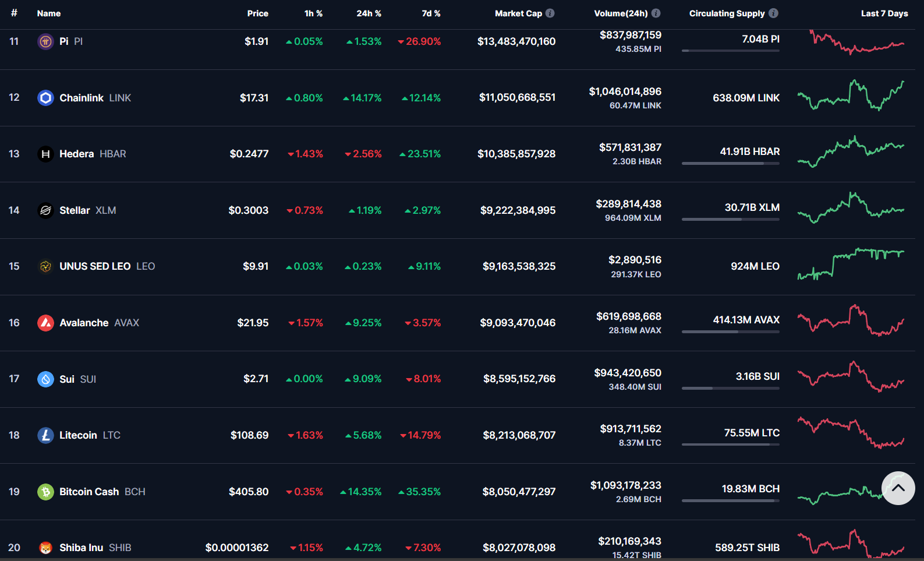Sort by the Volume(24h) column header

(x=621, y=13)
